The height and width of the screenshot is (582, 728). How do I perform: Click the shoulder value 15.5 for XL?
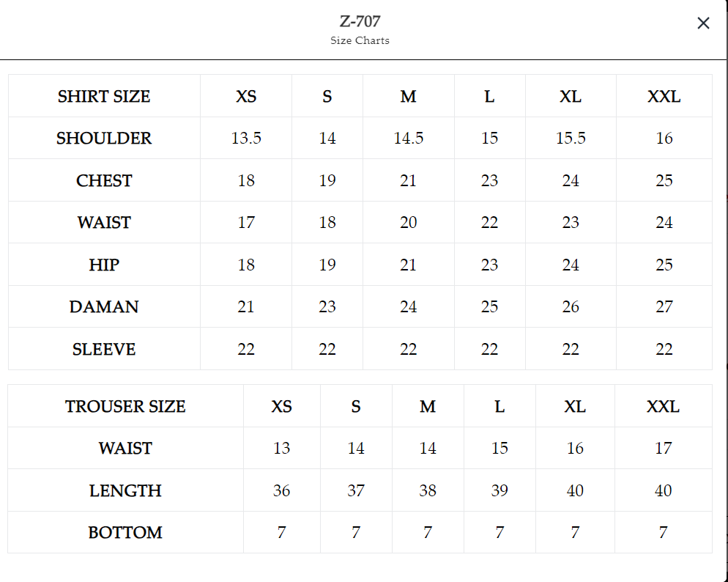571,139
